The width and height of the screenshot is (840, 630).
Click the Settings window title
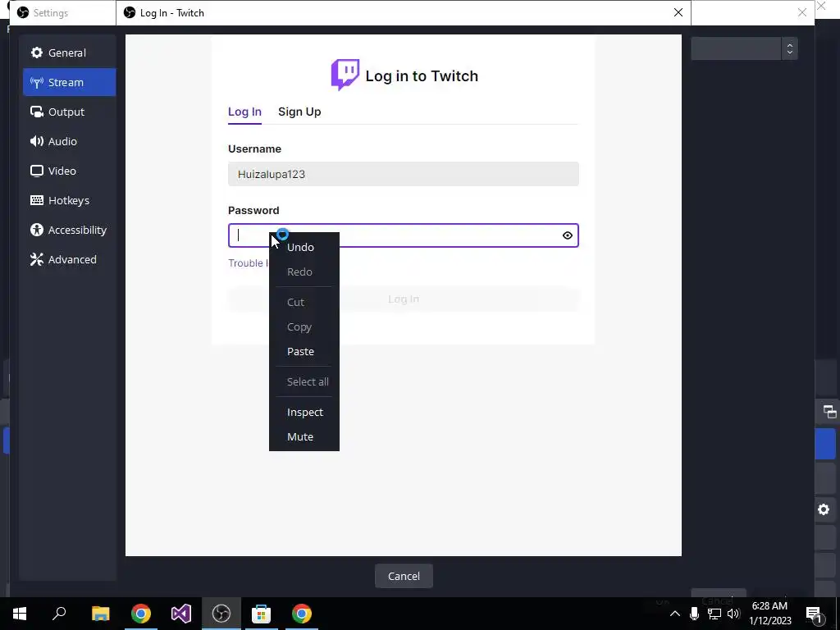click(x=50, y=13)
